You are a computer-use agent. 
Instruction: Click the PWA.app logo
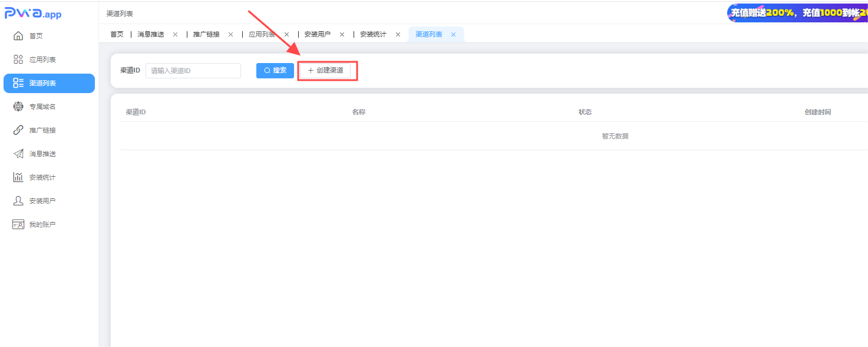coord(34,14)
